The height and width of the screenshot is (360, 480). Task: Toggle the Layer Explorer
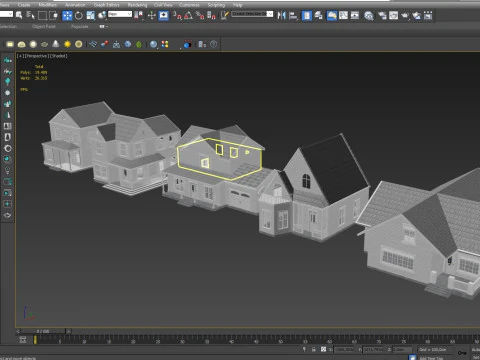click(319, 15)
